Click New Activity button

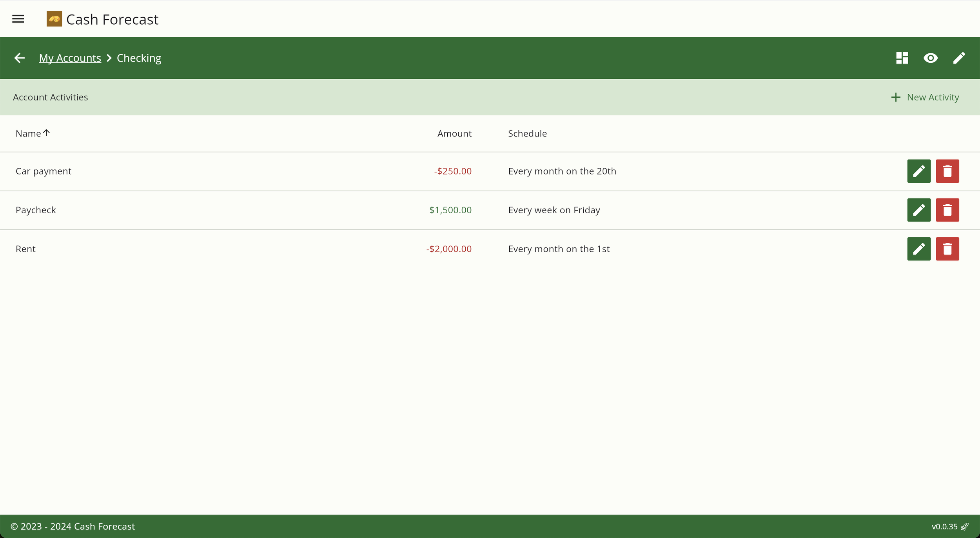(x=925, y=97)
